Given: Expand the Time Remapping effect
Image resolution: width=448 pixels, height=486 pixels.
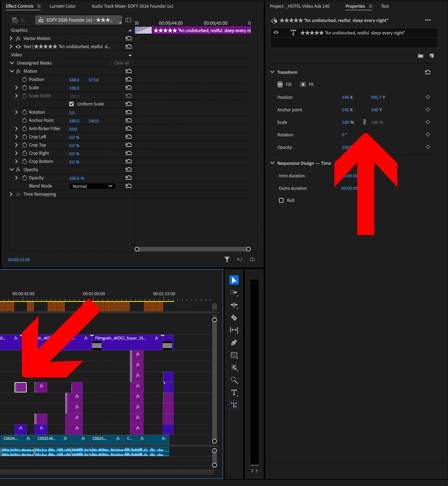Looking at the screenshot, I should [11, 194].
